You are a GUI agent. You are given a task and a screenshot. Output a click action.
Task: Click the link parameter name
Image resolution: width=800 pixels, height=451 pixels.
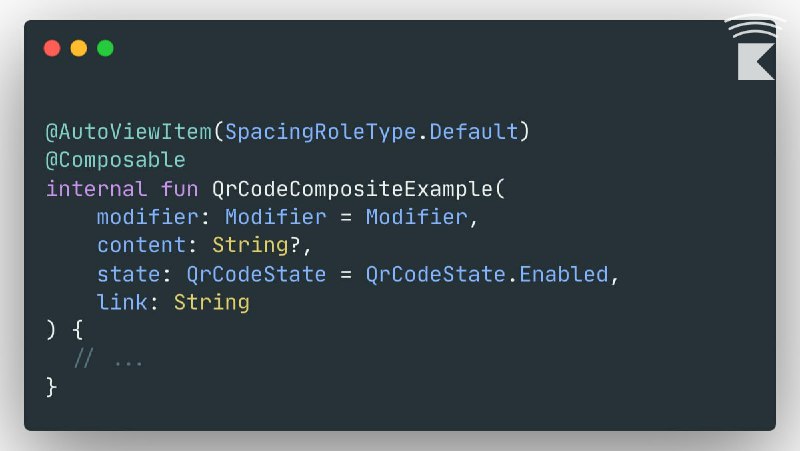click(x=122, y=303)
